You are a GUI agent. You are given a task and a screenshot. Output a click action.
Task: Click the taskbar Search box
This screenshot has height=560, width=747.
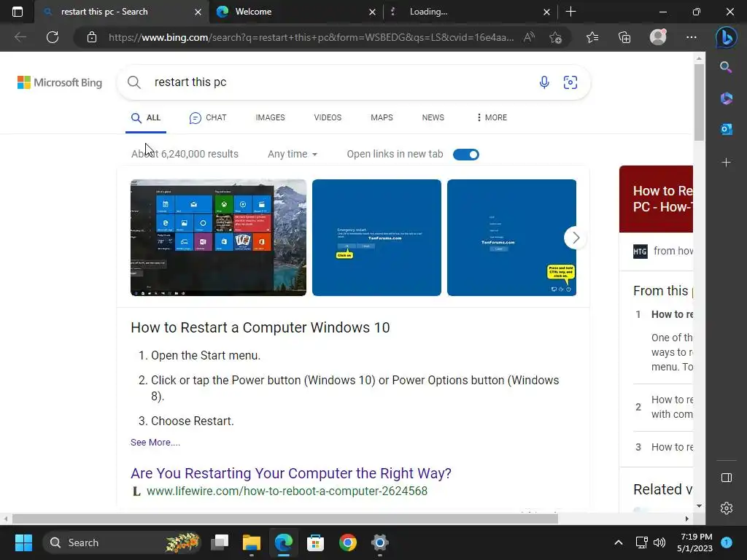(122, 542)
